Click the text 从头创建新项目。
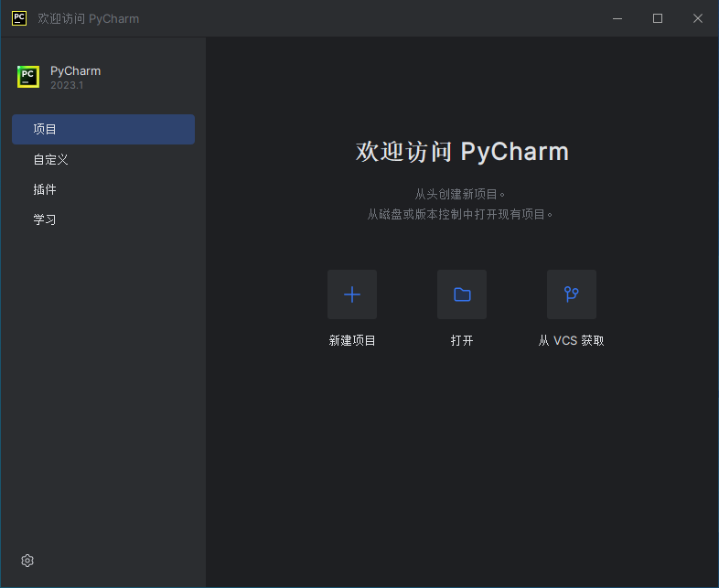The height and width of the screenshot is (588, 719). click(x=460, y=194)
